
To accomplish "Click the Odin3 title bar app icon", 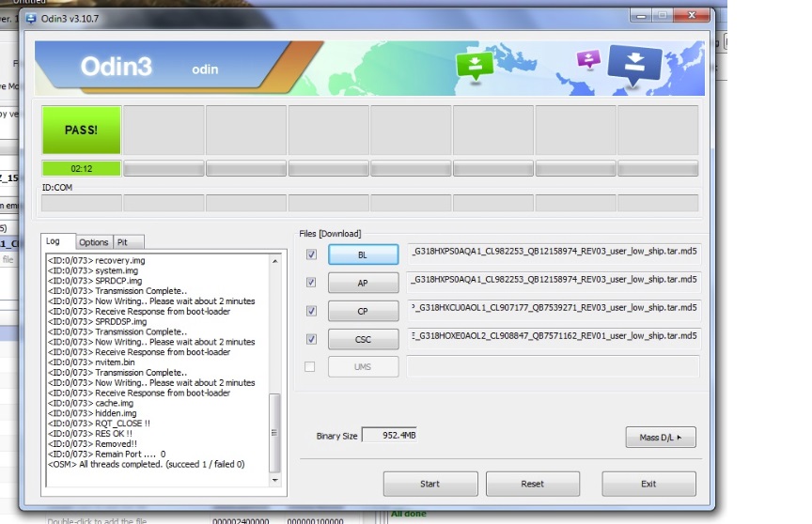I will coord(31,19).
